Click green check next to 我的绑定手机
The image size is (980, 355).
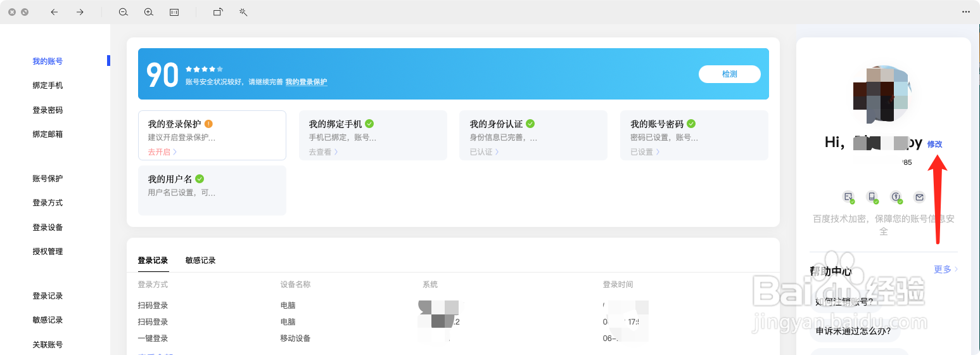(x=369, y=124)
